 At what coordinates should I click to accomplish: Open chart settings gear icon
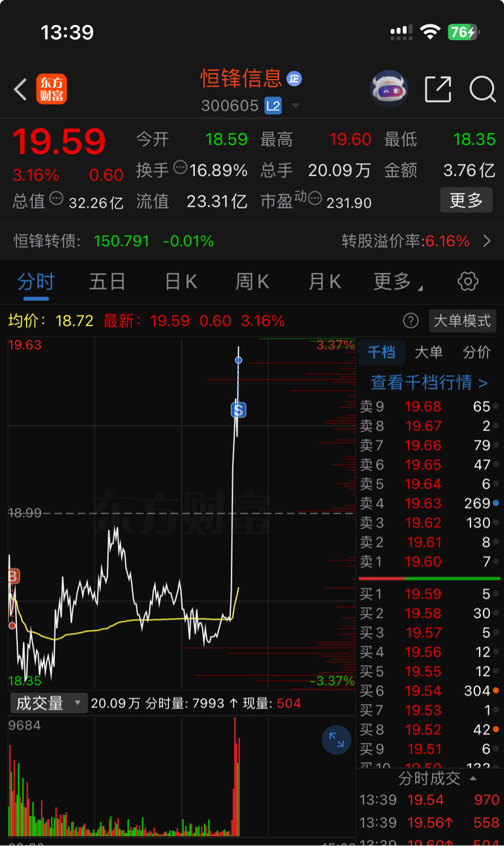click(467, 282)
